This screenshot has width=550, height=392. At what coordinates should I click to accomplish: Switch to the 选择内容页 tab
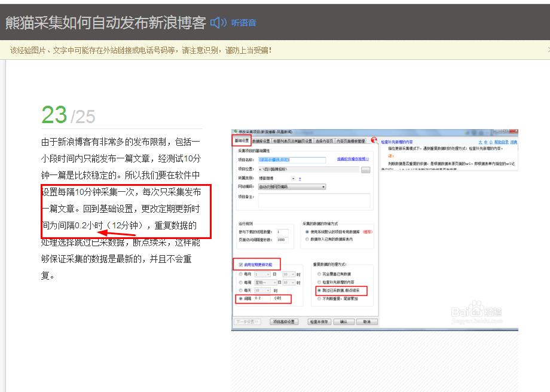pyautogui.click(x=324, y=141)
